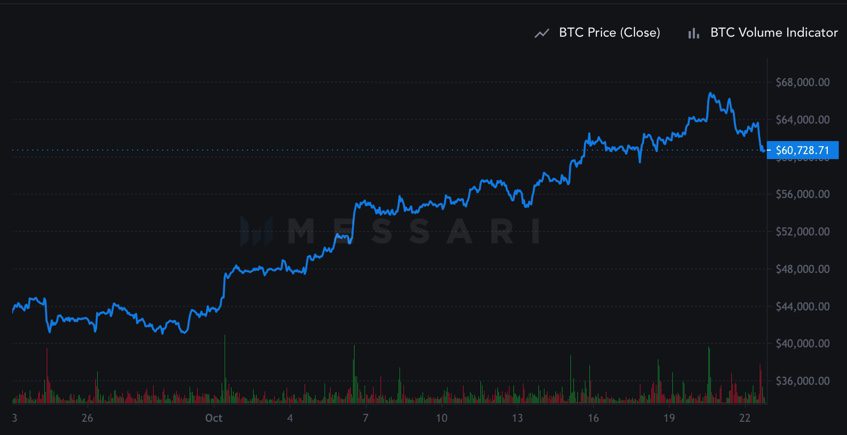Click the current price tag $60,728.71
The image size is (847, 435).
pyautogui.click(x=802, y=151)
